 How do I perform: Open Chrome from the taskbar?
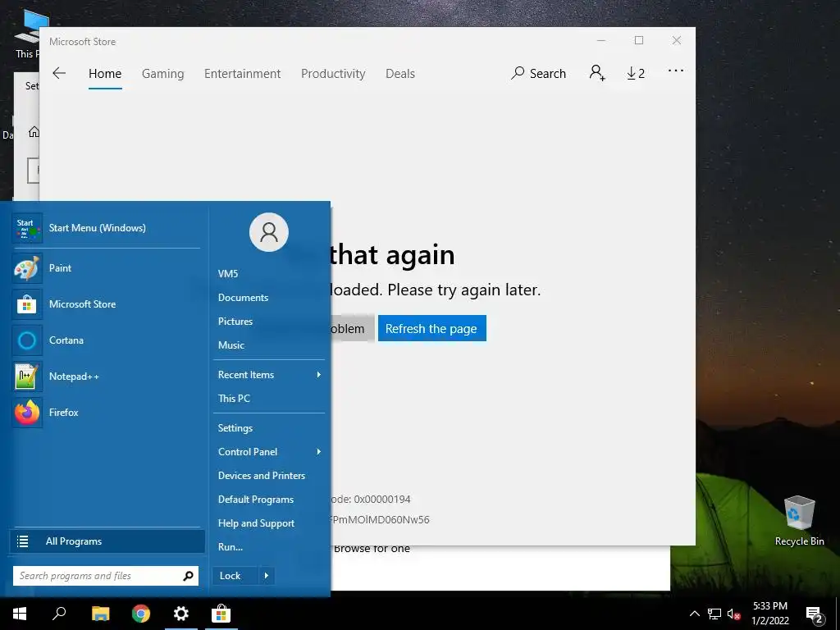(x=141, y=614)
